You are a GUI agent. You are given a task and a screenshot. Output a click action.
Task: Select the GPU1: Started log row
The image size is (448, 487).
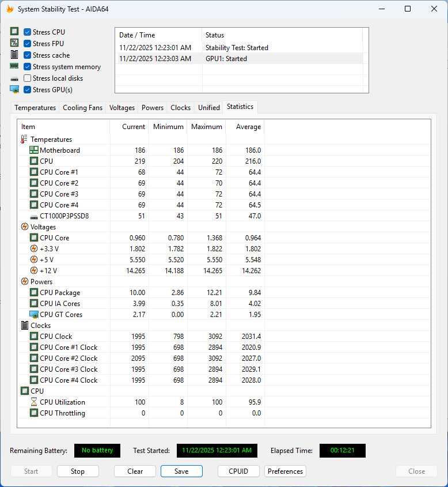239,59
